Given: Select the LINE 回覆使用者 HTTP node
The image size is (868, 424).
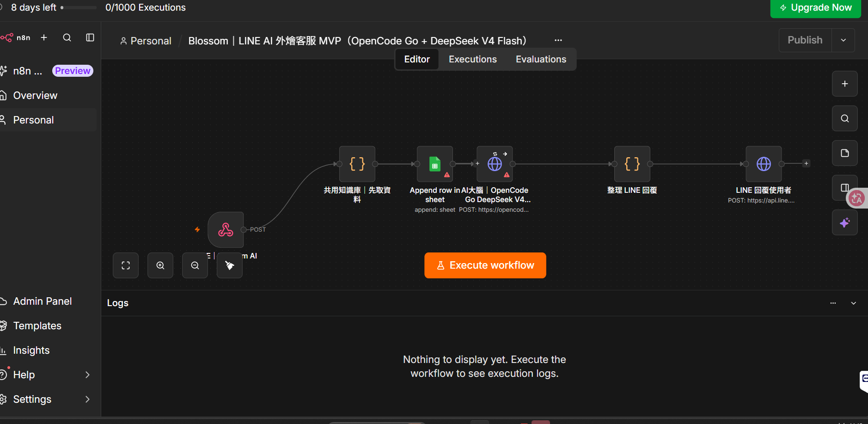Looking at the screenshot, I should tap(764, 164).
